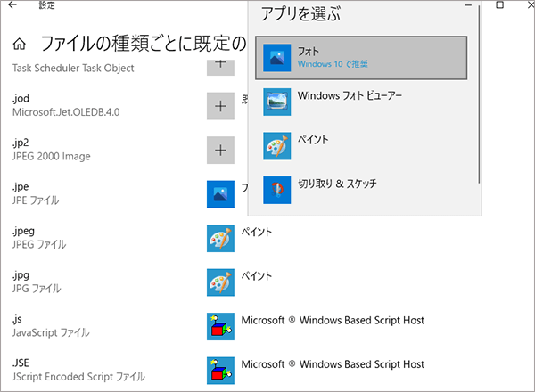This screenshot has height=392, width=535.
Task: Select 切り取り & スケッチ in the popup
Action: (361, 190)
